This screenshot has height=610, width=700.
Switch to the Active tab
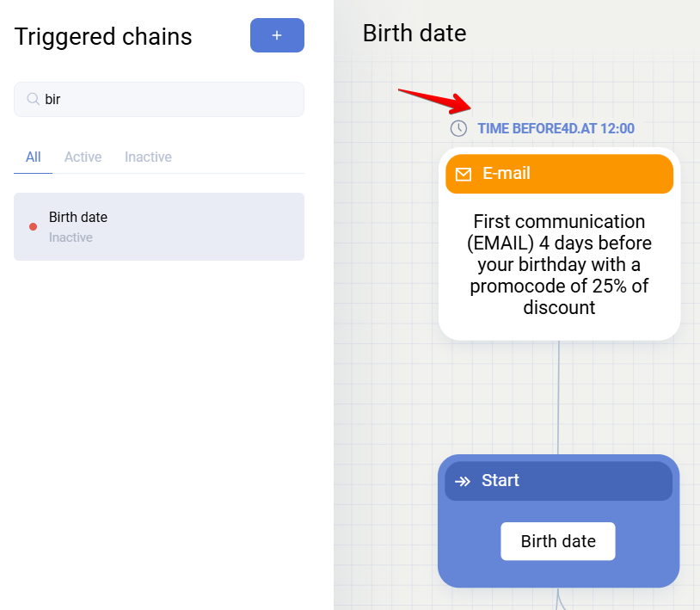[x=83, y=157]
